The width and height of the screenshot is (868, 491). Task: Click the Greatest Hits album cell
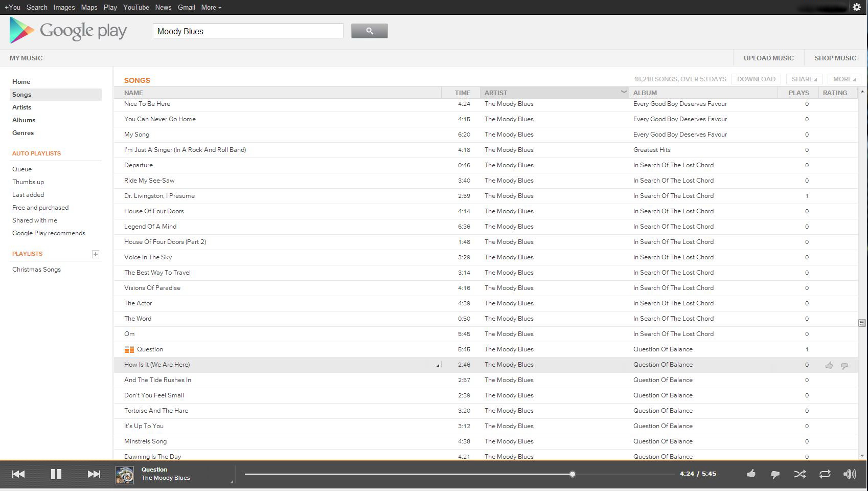(652, 150)
